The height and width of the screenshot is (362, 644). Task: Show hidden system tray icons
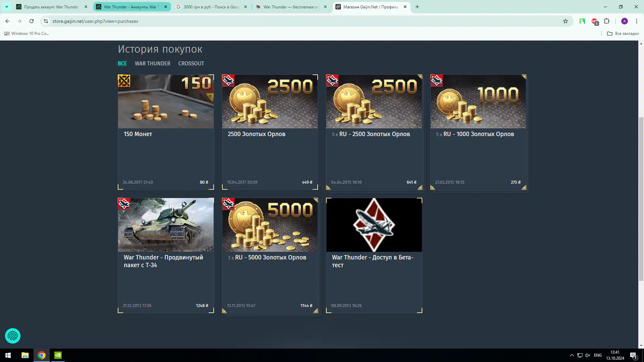[x=572, y=355]
